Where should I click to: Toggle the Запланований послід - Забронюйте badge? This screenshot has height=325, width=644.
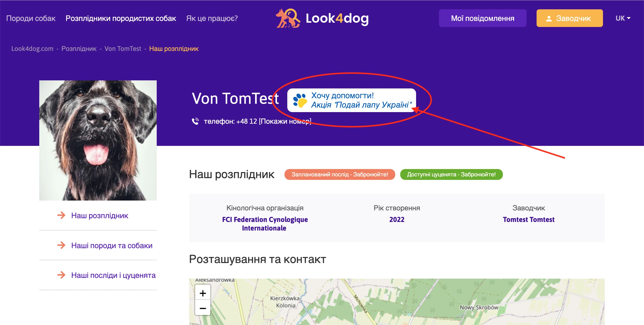click(340, 174)
